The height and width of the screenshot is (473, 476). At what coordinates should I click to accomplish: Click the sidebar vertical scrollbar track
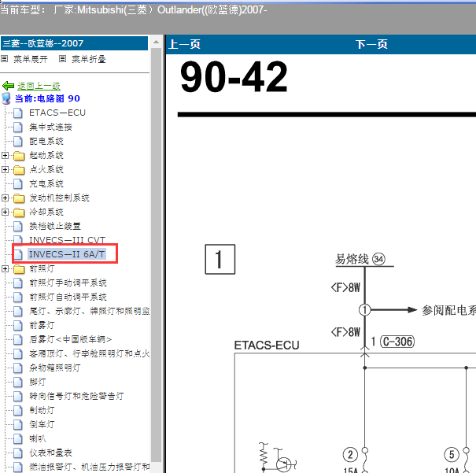157,255
